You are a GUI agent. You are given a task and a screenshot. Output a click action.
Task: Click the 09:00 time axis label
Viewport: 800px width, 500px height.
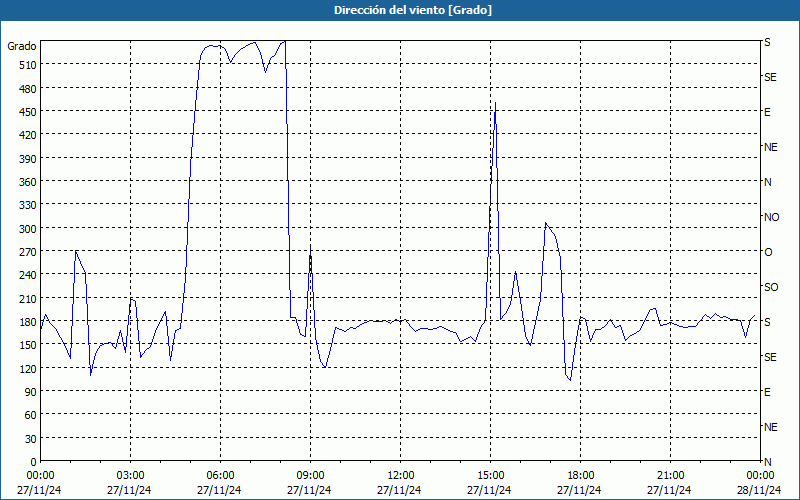click(310, 476)
